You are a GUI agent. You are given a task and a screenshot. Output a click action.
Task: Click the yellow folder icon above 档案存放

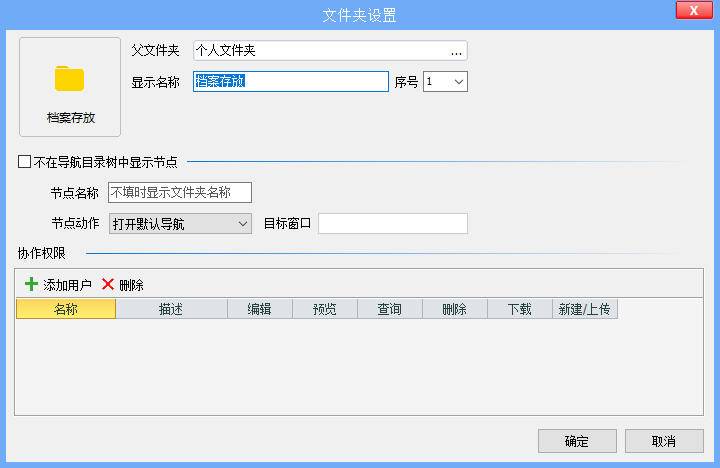pyautogui.click(x=69, y=79)
